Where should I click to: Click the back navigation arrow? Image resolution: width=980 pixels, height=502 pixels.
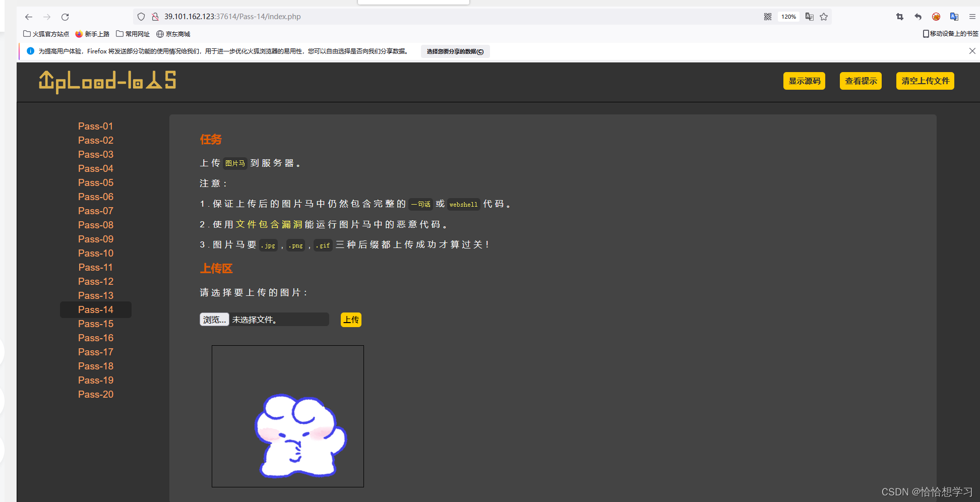(28, 17)
